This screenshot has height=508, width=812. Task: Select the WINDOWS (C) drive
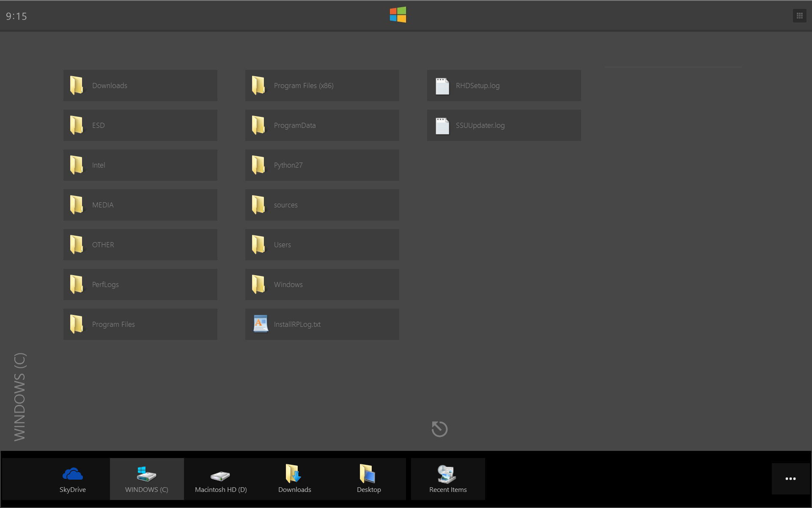coord(147,479)
